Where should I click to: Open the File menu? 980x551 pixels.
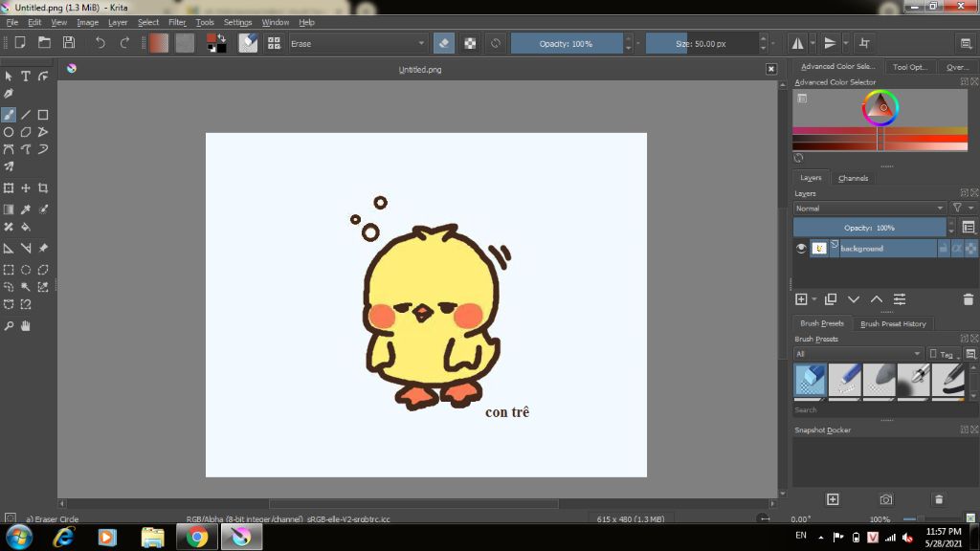point(11,23)
